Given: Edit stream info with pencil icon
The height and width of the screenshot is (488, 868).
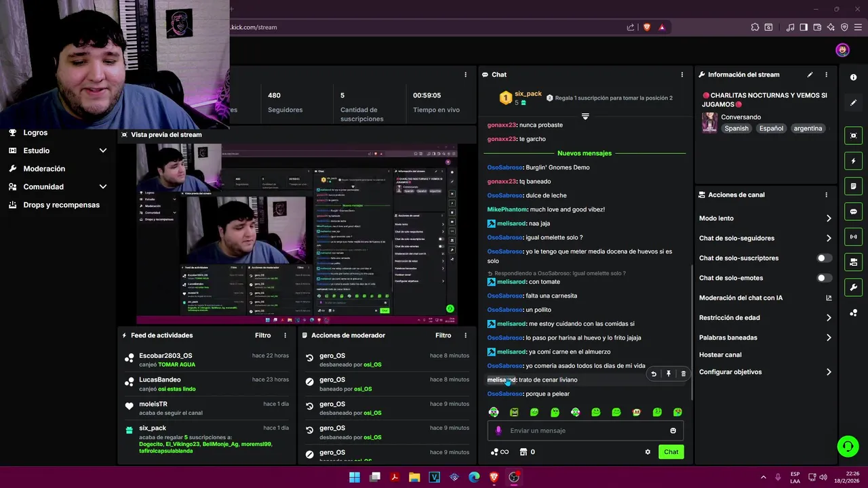Looking at the screenshot, I should click(x=810, y=75).
